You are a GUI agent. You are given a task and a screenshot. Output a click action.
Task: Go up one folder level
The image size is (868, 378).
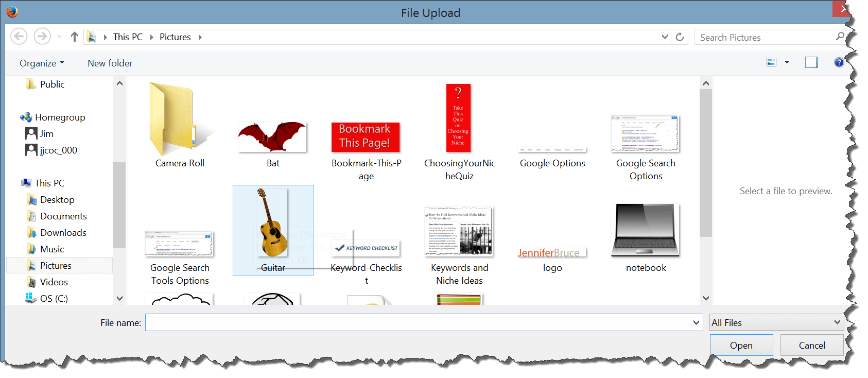click(x=75, y=37)
